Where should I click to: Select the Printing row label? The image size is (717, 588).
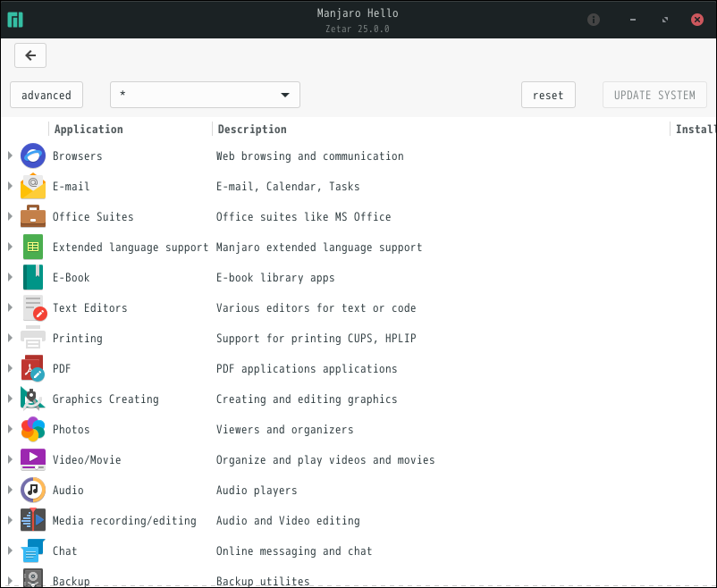tap(77, 339)
